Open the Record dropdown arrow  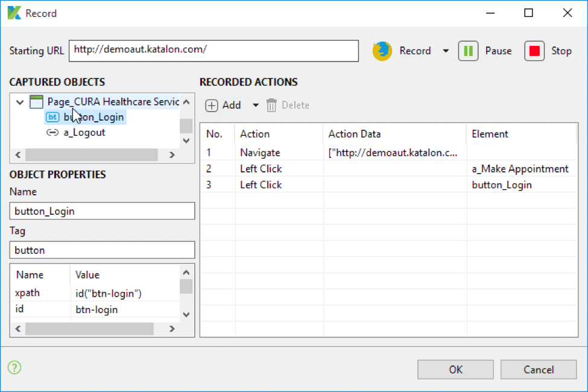(x=446, y=51)
